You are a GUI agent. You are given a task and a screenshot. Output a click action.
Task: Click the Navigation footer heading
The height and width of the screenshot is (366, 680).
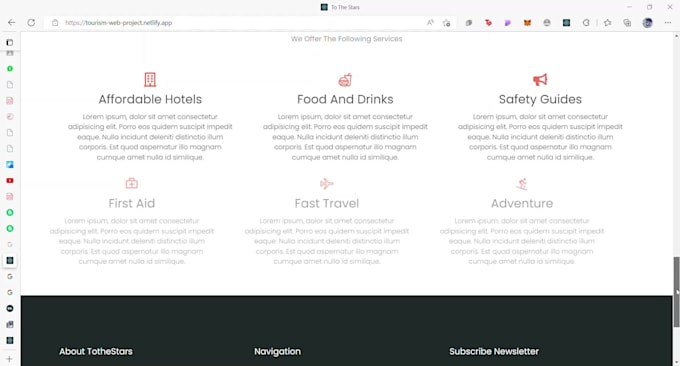click(278, 351)
